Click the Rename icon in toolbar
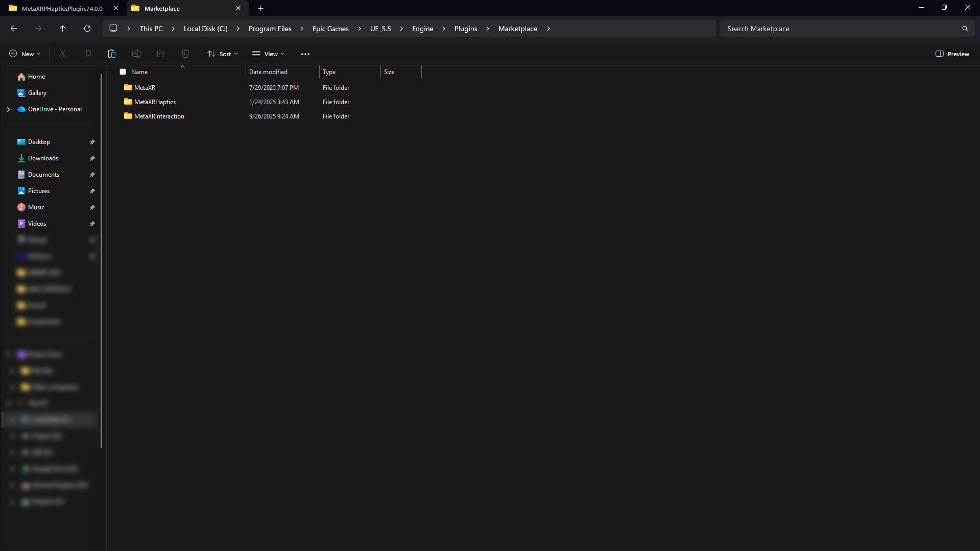The height and width of the screenshot is (551, 980). pos(136,54)
